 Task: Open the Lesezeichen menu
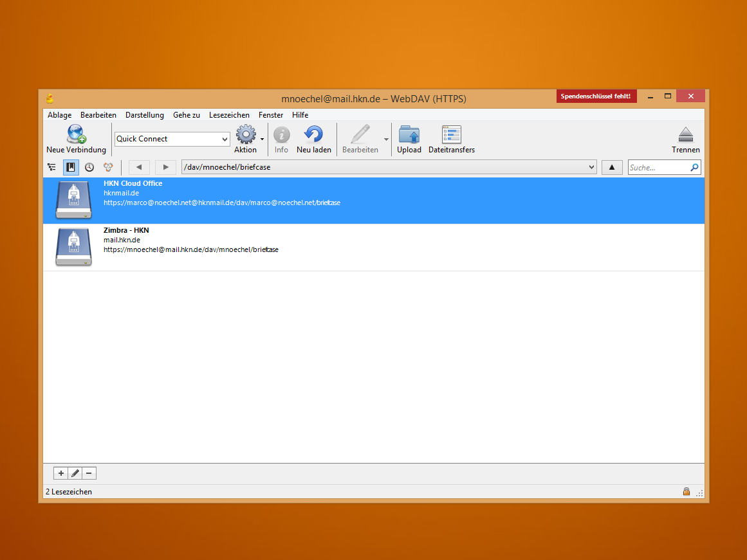tap(229, 115)
